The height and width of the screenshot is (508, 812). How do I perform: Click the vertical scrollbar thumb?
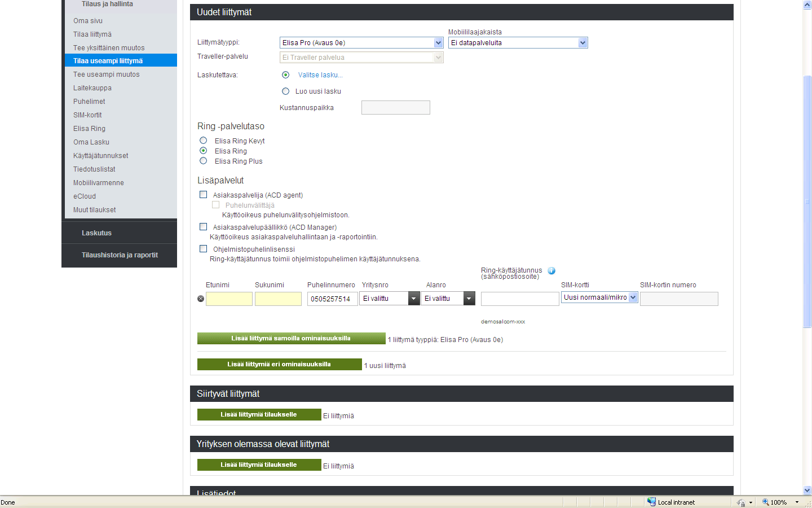[807, 201]
